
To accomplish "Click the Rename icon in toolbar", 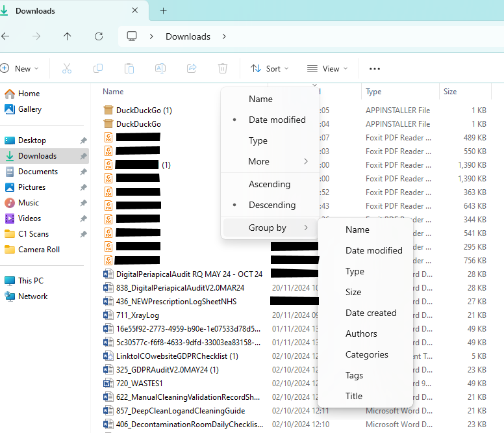I will (x=160, y=68).
